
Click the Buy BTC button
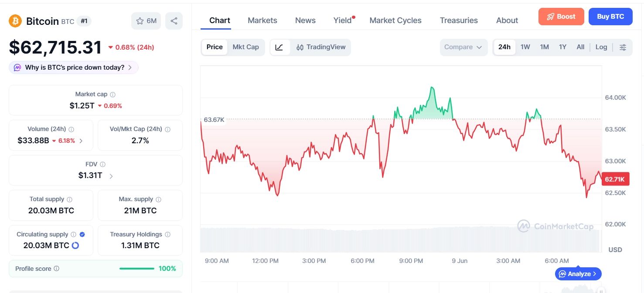[610, 17]
